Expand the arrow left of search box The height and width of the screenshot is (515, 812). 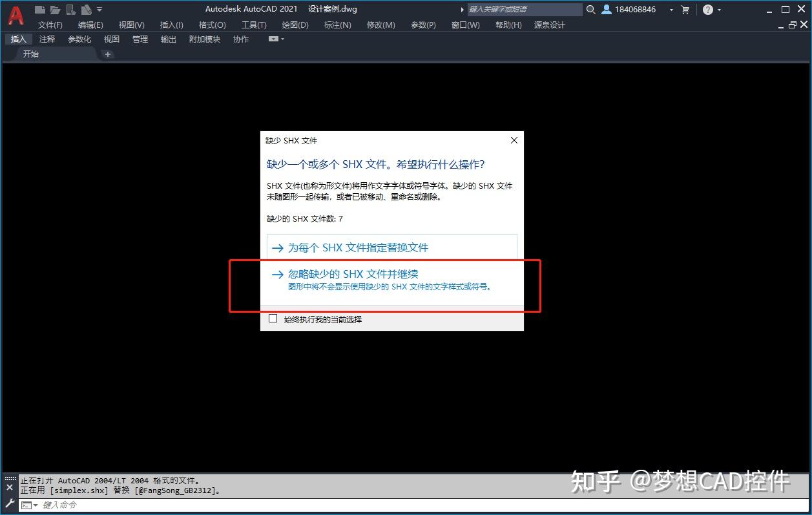[462, 10]
